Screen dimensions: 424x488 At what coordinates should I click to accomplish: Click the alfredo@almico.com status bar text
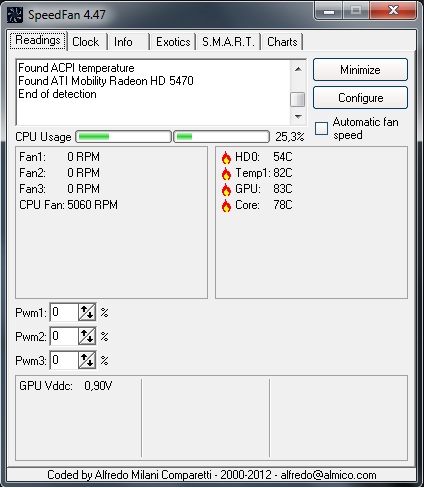(x=328, y=475)
